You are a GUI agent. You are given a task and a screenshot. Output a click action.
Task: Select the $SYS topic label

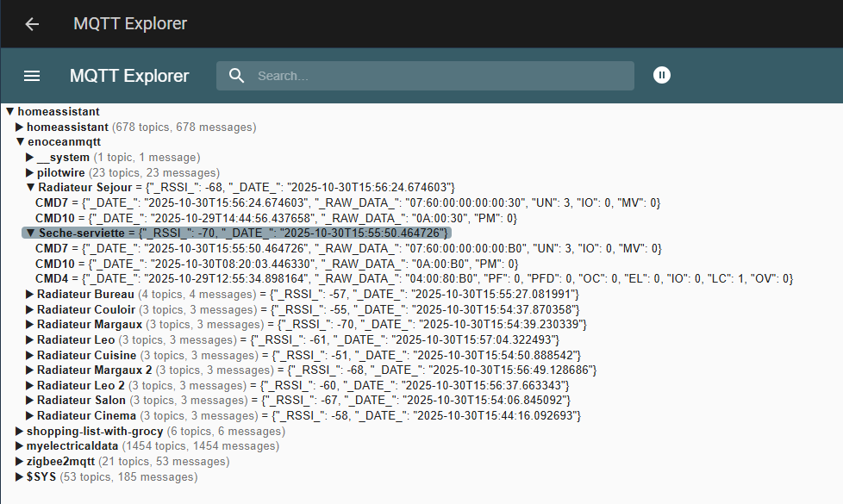[x=41, y=477]
